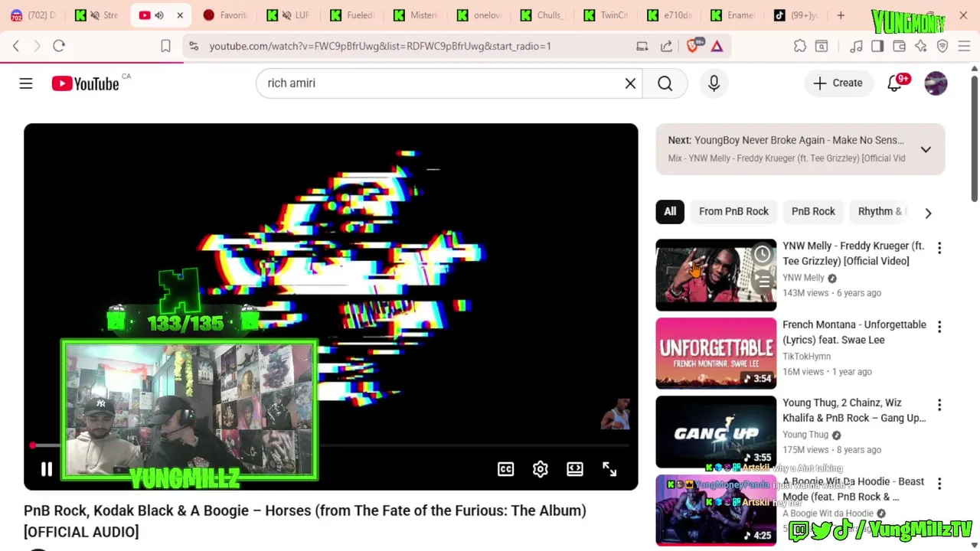Show more filter chips with right arrow

tap(928, 213)
